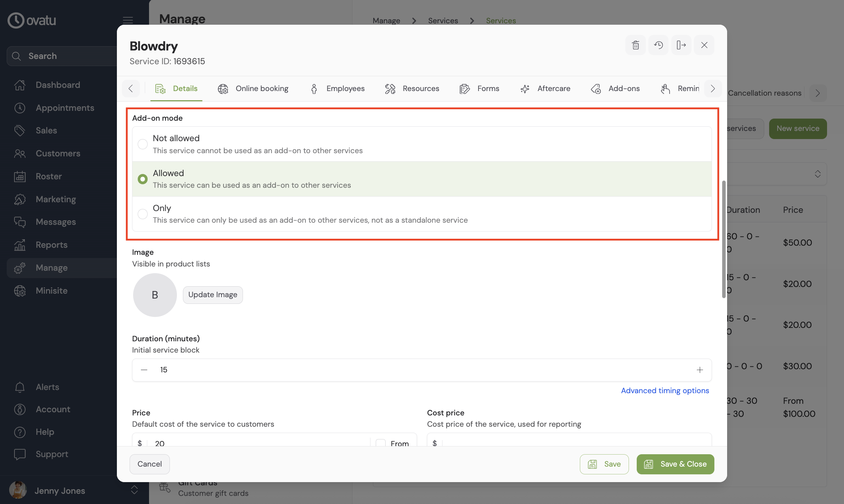Open the service history clock icon
The width and height of the screenshot is (844, 504).
tap(658, 45)
